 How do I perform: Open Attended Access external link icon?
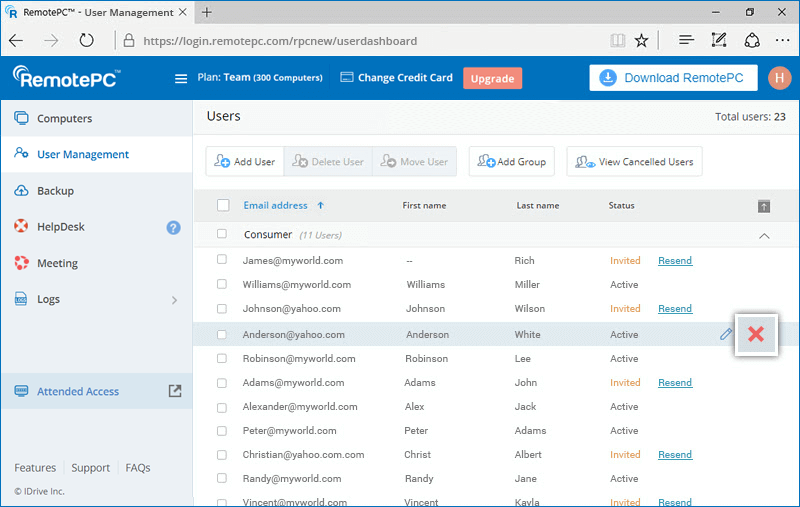[175, 391]
